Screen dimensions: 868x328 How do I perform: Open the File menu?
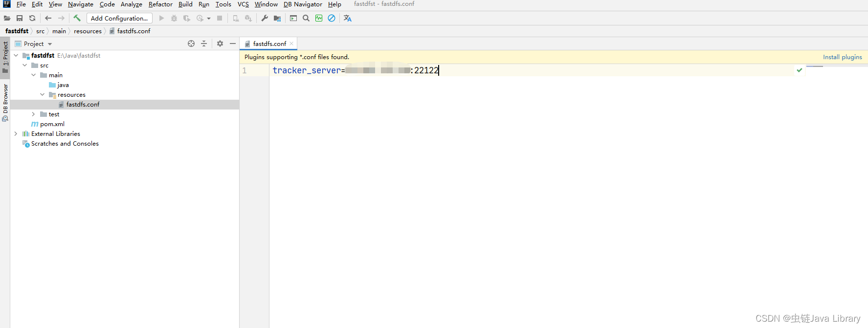pyautogui.click(x=21, y=4)
